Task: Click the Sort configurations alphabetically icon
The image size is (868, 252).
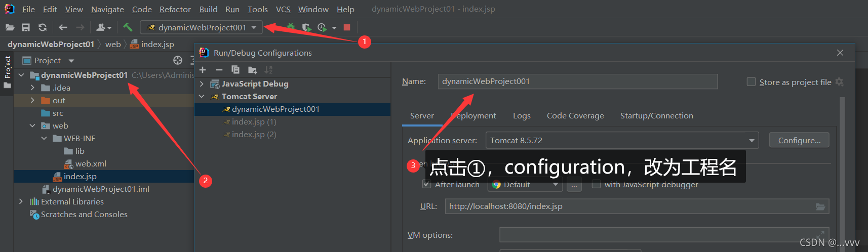Action: 268,70
